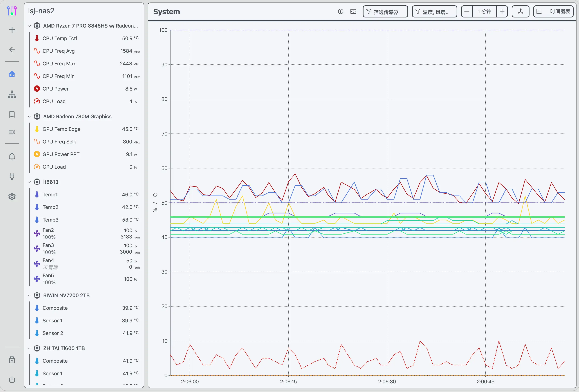The image size is (579, 392).
Task: Select the Temp2 sensor row
Action: (x=86, y=207)
